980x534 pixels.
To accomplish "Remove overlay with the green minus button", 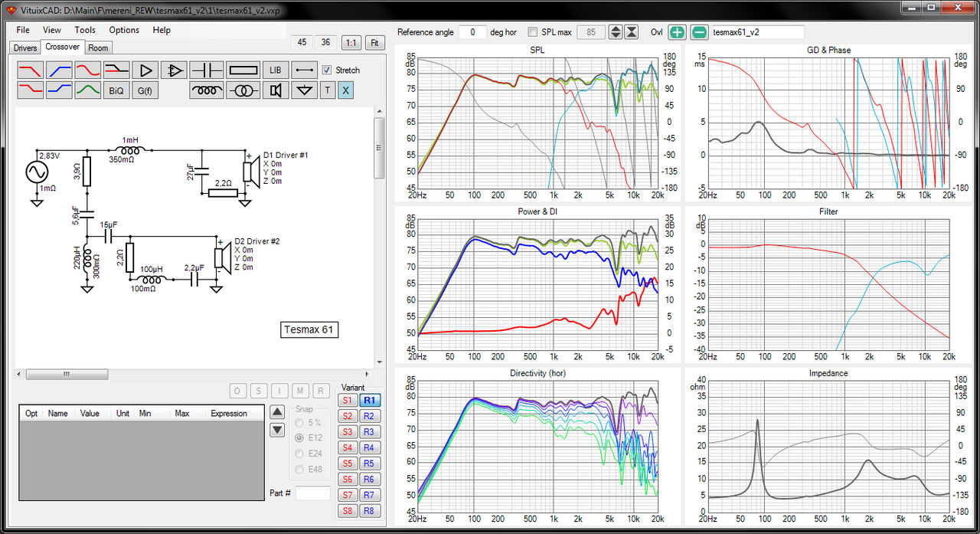I will (699, 32).
